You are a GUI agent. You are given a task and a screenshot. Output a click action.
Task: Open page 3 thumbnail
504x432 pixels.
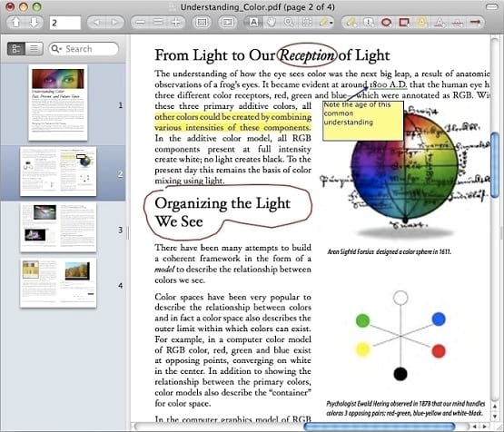[x=58, y=228]
